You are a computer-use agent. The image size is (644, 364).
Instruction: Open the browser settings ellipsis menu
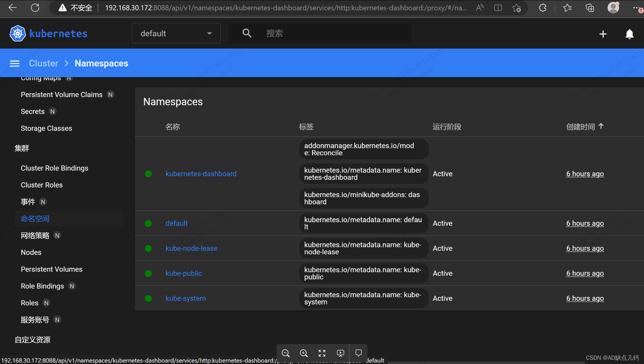[636, 8]
